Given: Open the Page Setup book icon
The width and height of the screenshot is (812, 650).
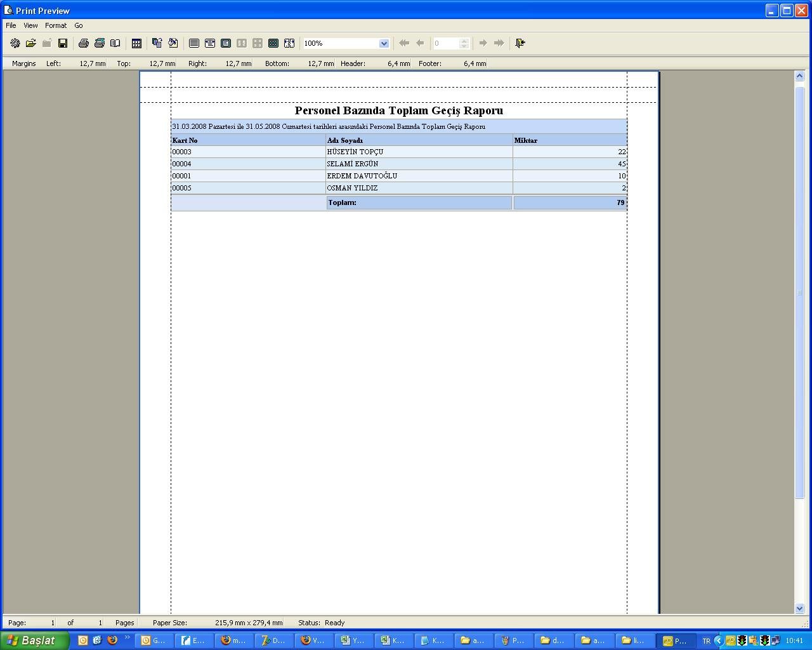Looking at the screenshot, I should click(x=115, y=43).
